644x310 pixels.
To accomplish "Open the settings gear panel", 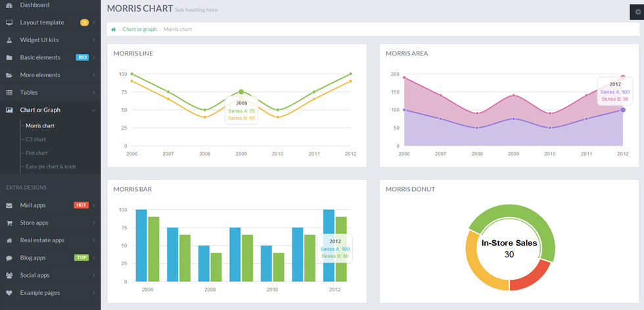I will (637, 12).
